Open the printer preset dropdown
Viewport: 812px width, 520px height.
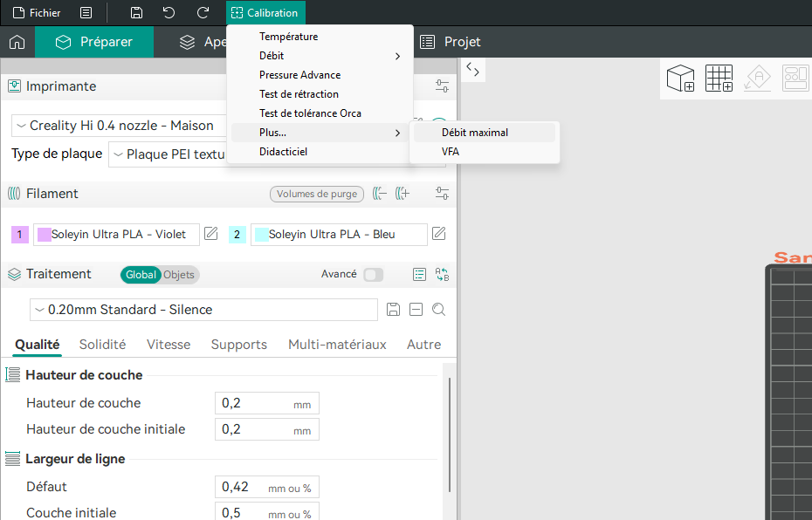pos(119,126)
